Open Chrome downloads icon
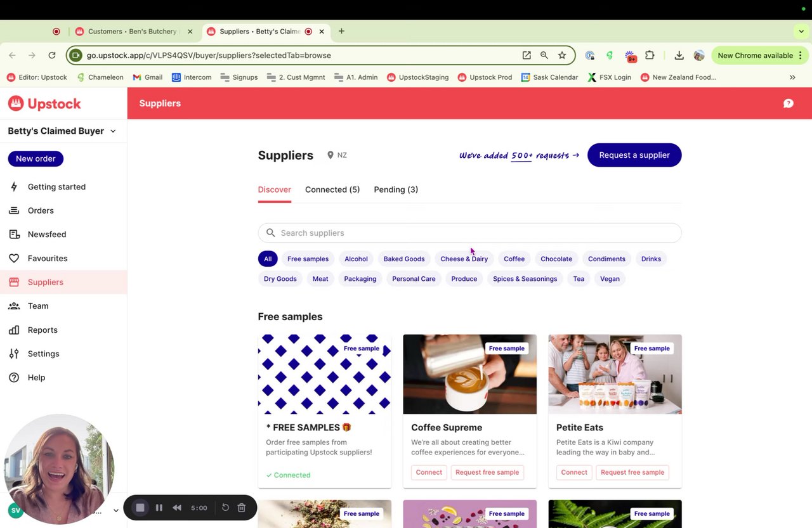This screenshot has height=528, width=812. tap(679, 55)
